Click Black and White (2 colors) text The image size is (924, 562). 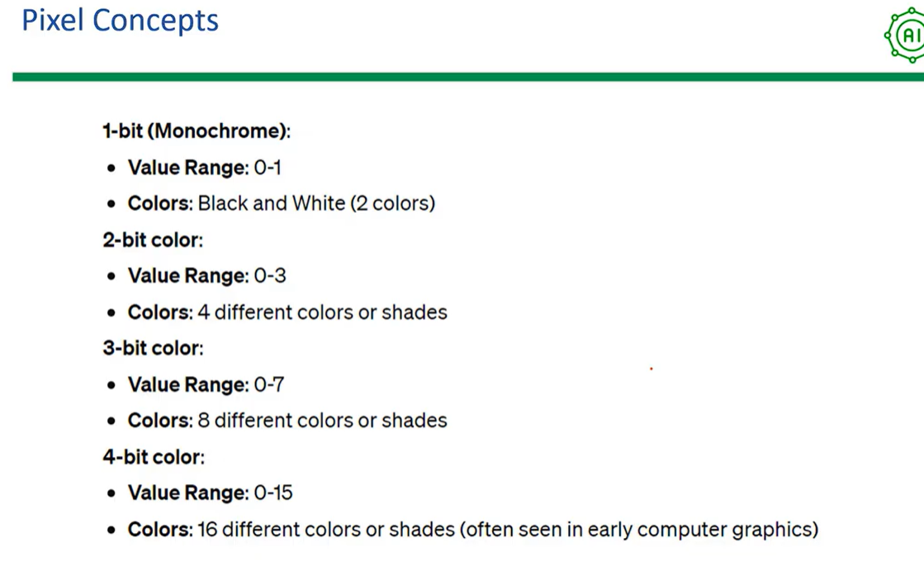tap(316, 203)
